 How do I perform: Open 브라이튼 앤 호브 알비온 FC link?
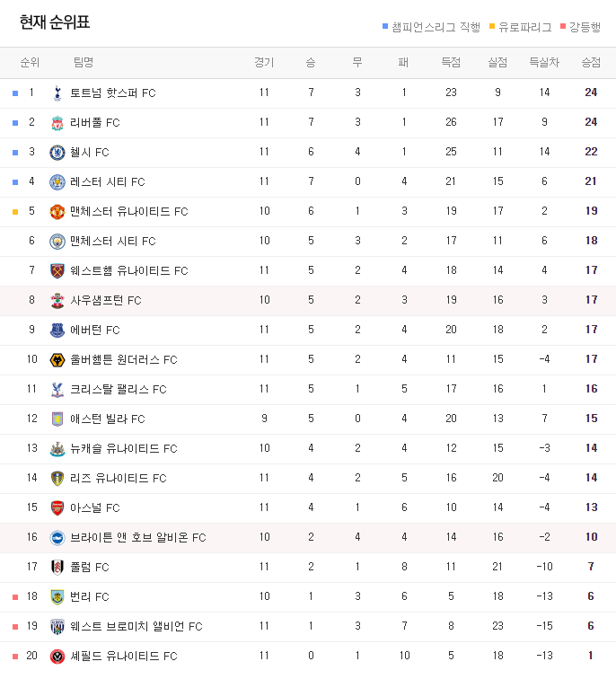(x=137, y=537)
